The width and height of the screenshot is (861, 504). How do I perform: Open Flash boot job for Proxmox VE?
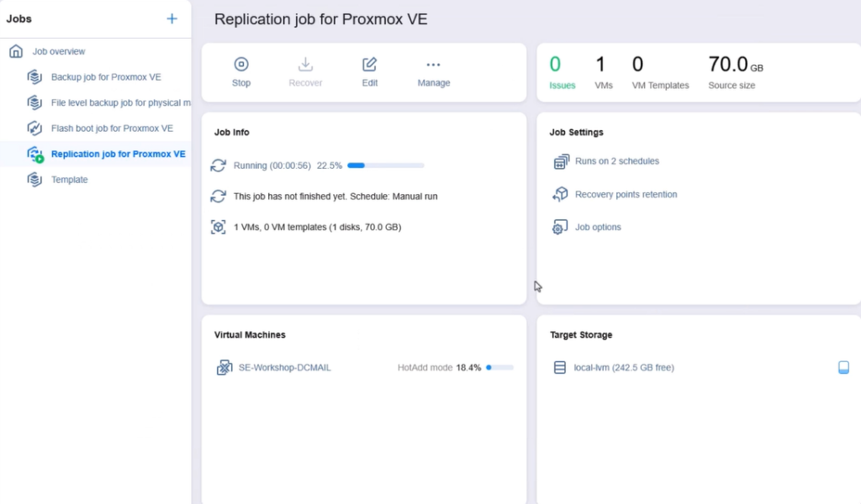(112, 129)
